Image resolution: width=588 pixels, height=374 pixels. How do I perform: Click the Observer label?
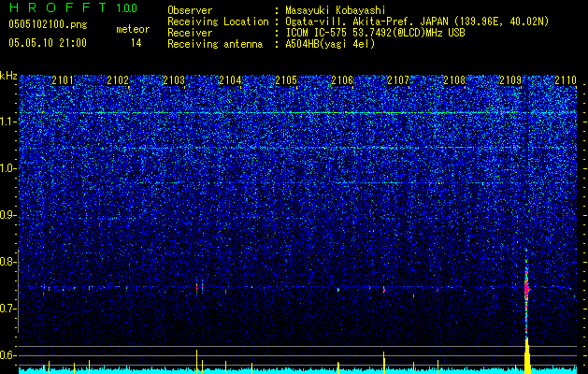pos(190,10)
